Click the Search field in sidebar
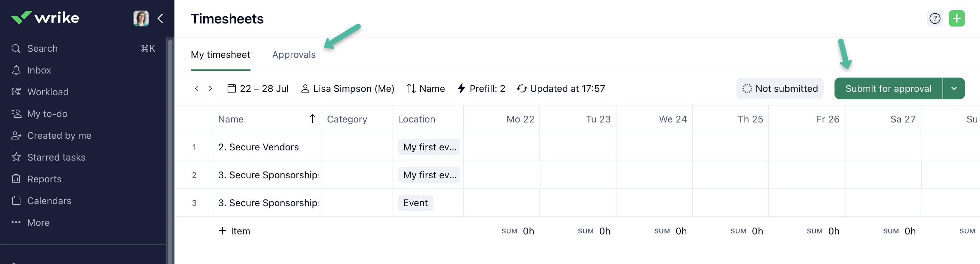 coord(42,49)
